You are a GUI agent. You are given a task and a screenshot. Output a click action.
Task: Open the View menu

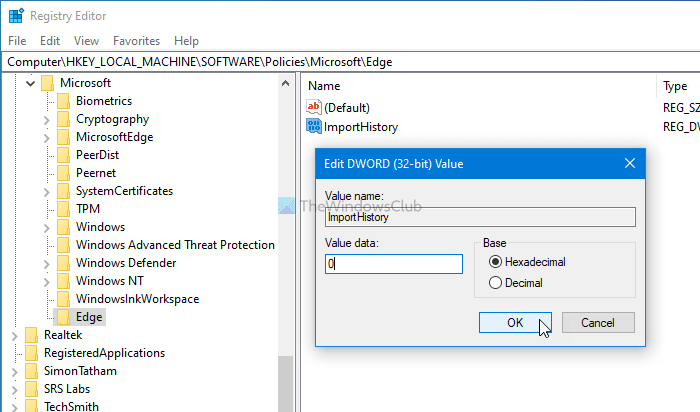tap(86, 41)
